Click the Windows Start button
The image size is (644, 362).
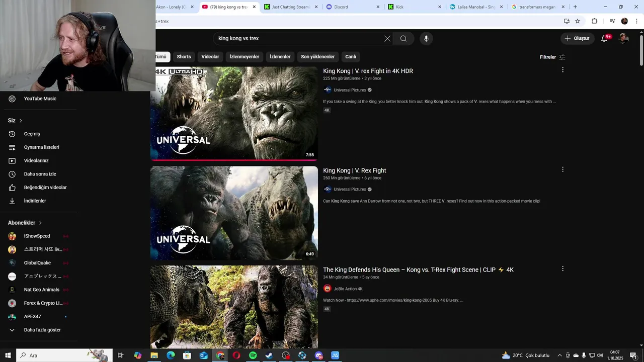point(8,355)
